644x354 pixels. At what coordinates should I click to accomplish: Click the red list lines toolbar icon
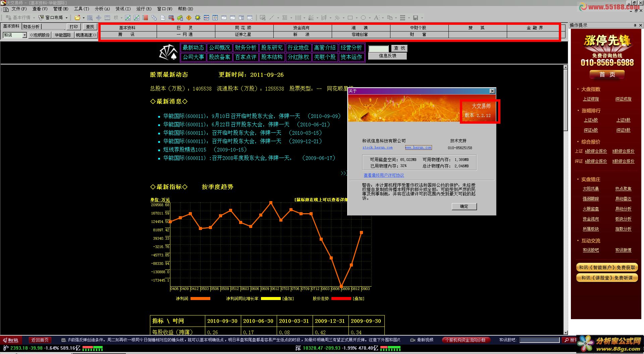145,17
